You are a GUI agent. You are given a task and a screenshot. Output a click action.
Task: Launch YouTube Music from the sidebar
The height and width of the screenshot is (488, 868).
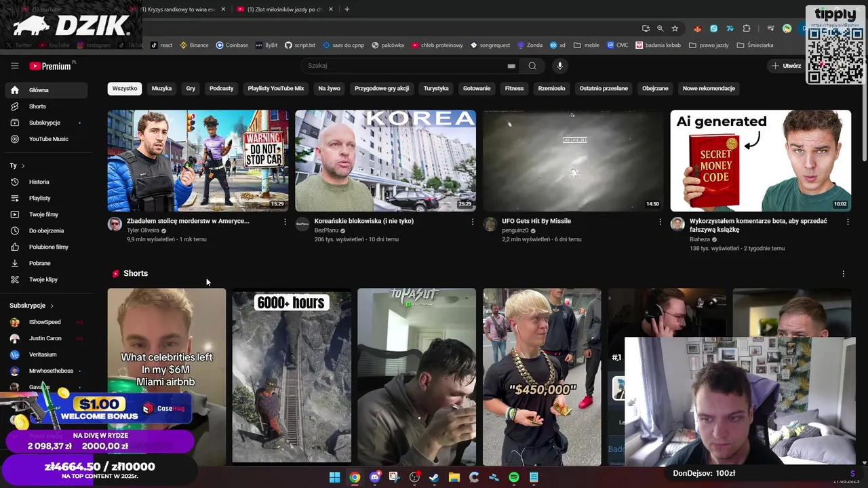tap(46, 139)
